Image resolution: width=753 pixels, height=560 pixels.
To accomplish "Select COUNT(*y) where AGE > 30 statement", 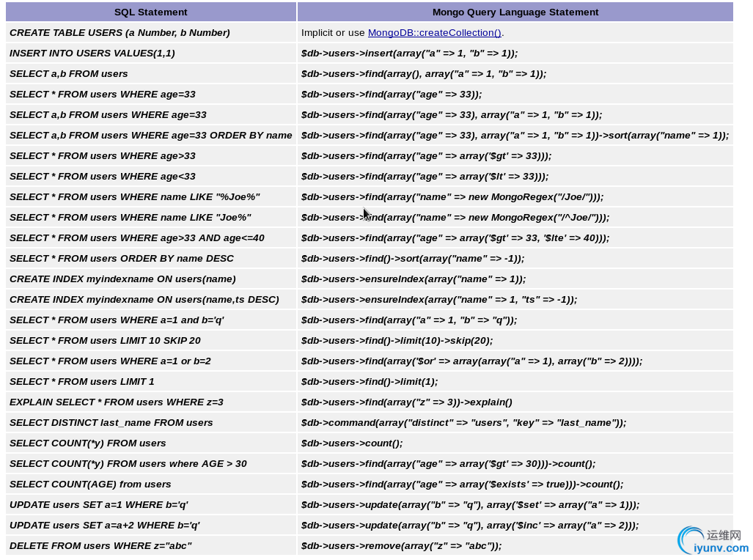I will click(x=151, y=464).
